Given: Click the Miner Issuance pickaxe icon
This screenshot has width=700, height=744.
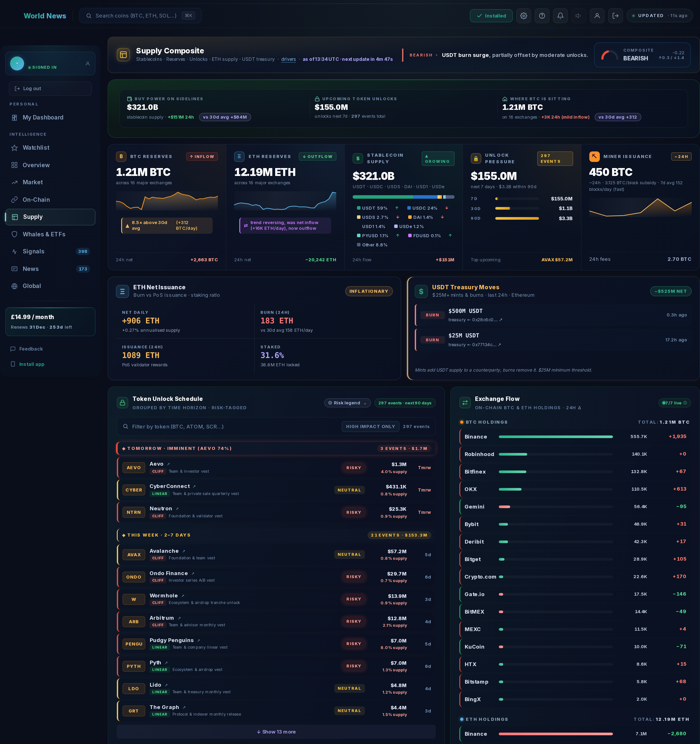Looking at the screenshot, I should 594,156.
